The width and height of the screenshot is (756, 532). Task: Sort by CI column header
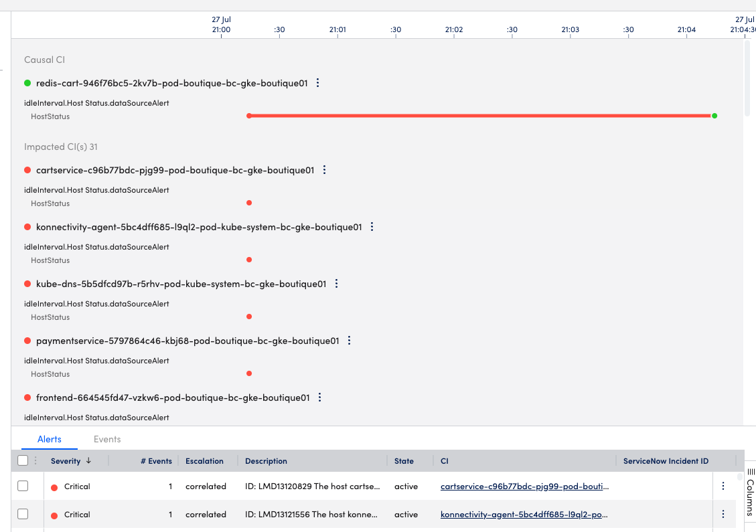445,460
